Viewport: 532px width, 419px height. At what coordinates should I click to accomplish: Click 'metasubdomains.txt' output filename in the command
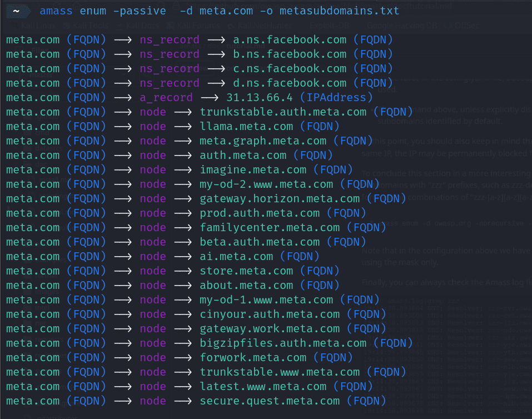(339, 11)
